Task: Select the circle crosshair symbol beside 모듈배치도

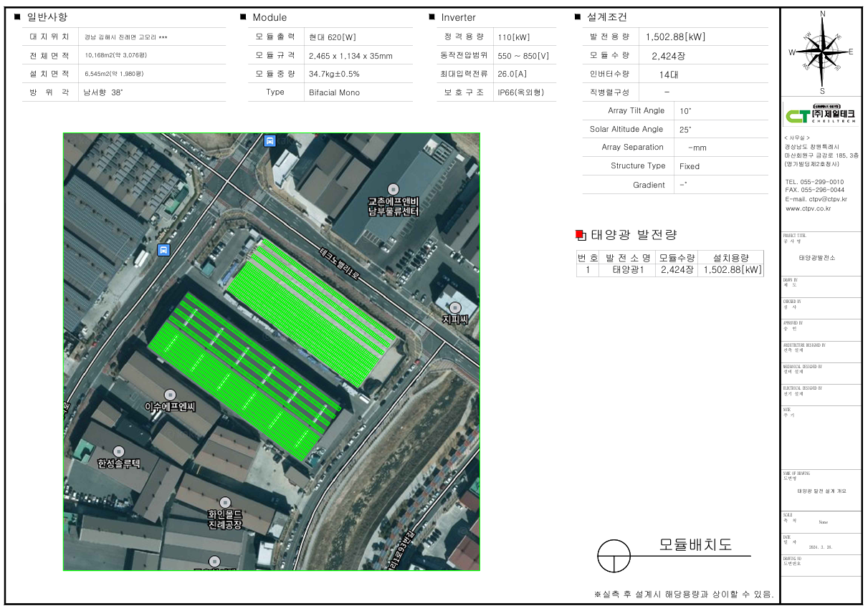Action: point(614,556)
